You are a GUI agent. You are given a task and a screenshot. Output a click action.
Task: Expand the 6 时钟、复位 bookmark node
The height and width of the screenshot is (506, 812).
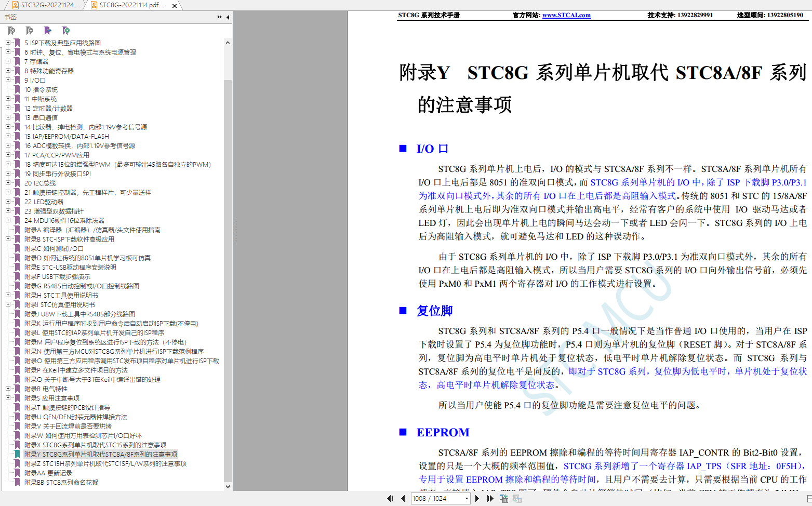tap(8, 52)
